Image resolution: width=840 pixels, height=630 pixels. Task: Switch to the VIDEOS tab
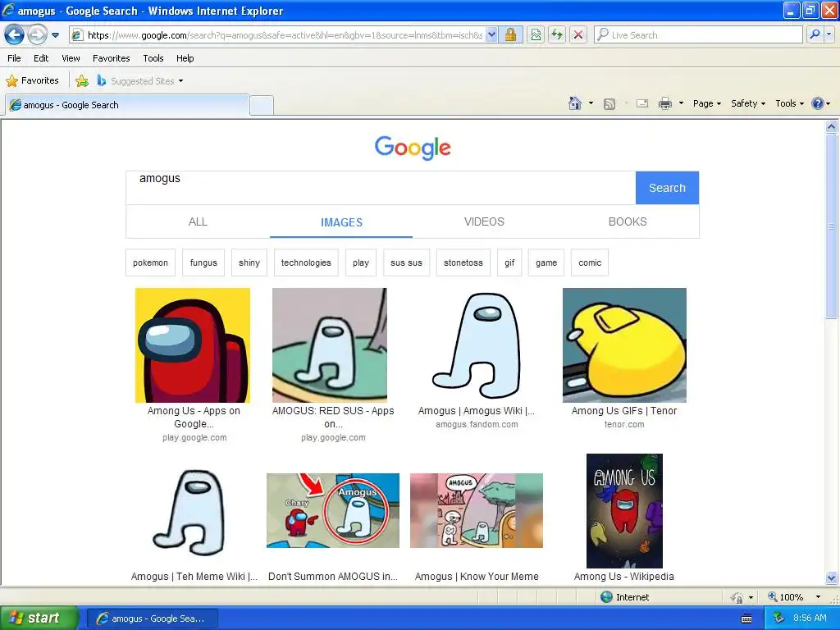tap(484, 221)
